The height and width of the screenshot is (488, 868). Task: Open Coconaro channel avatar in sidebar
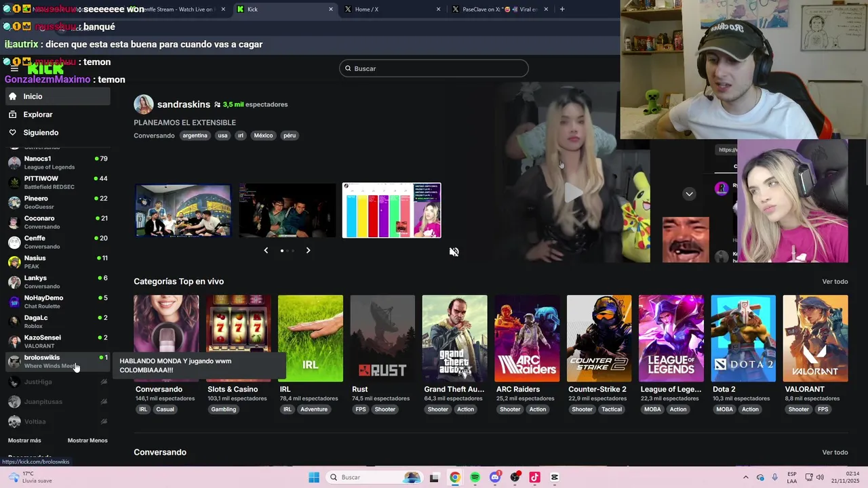point(14,222)
